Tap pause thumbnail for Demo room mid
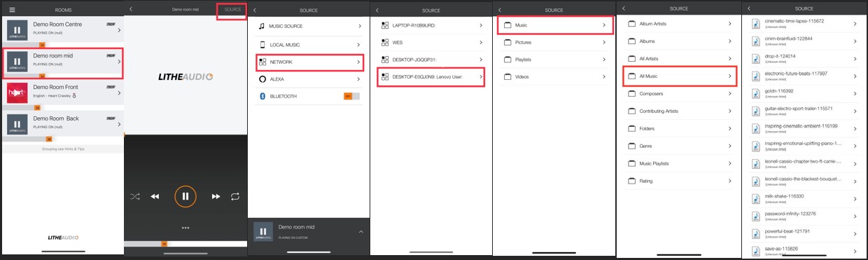Image resolution: width=868 pixels, height=260 pixels. coord(17,62)
